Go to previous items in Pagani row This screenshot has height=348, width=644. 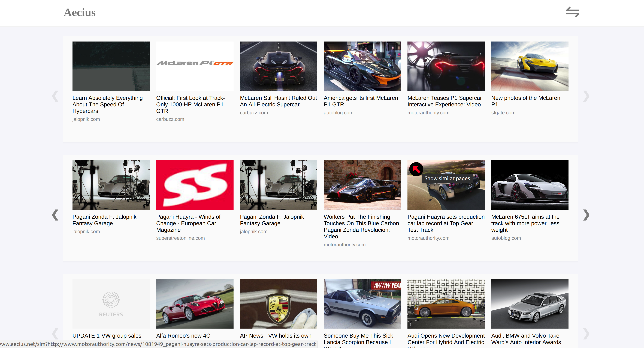[55, 215]
